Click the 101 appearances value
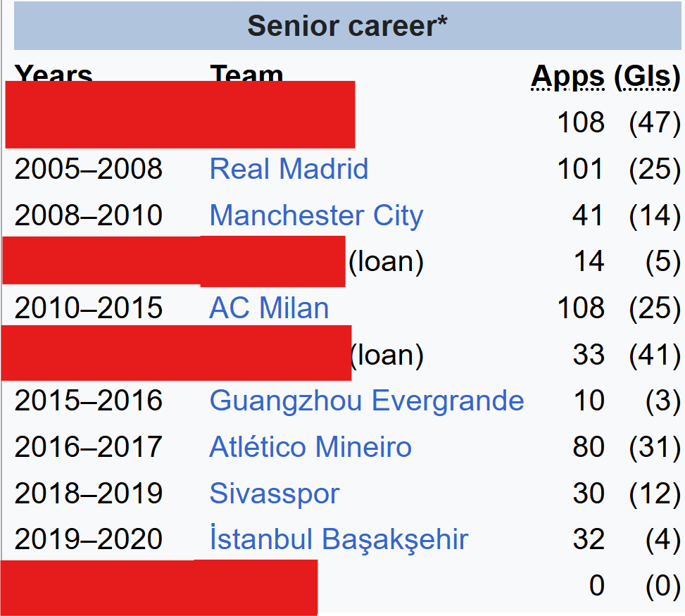 coord(580,169)
